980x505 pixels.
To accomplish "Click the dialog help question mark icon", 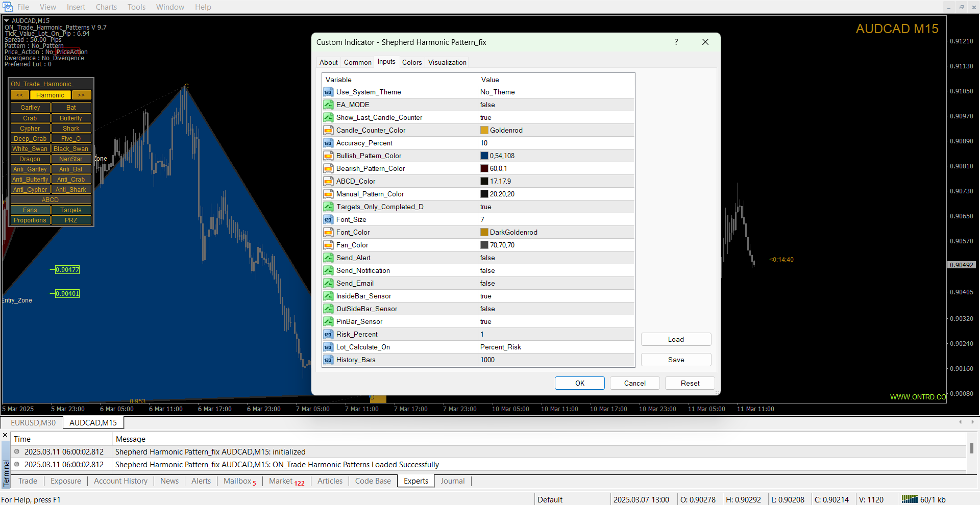I will (x=676, y=42).
